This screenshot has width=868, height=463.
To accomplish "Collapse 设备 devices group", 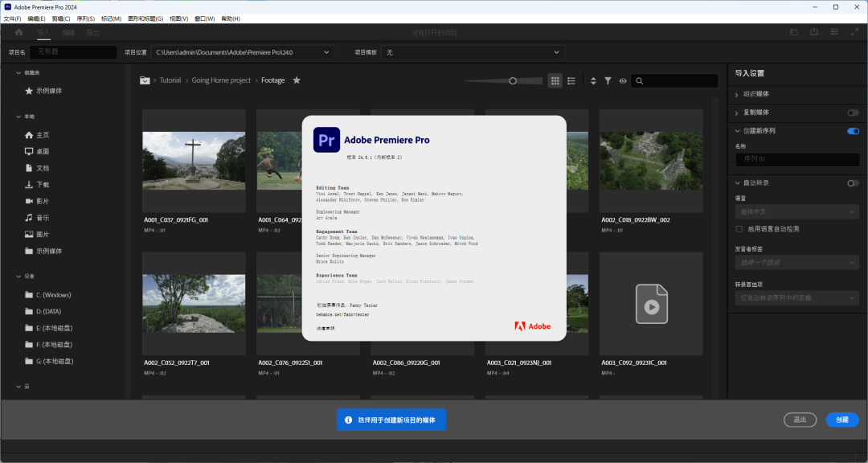I will [x=18, y=277].
